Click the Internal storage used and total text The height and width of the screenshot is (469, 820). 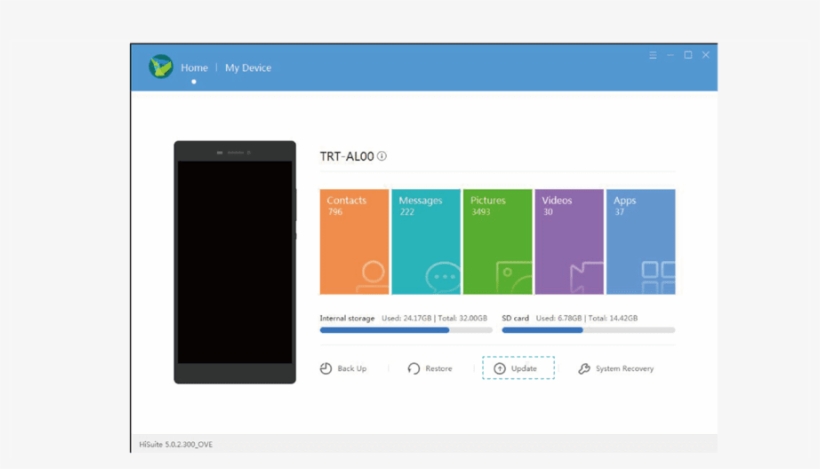point(434,318)
